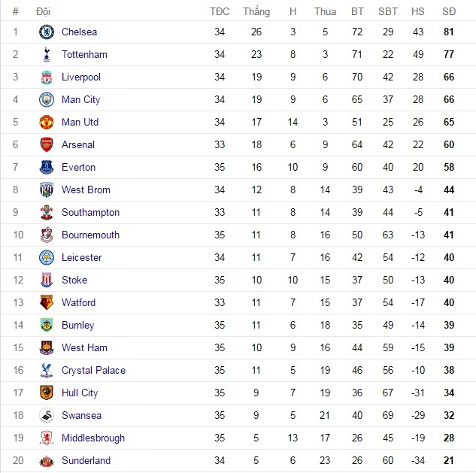Open the Middlesbrough team link
Screen dimensions: 476x473
tap(93, 438)
